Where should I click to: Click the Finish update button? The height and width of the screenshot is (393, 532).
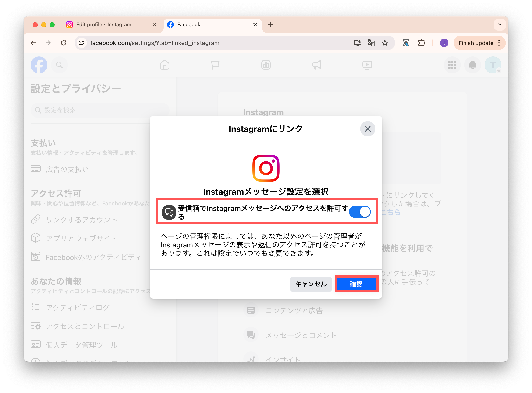(x=476, y=43)
